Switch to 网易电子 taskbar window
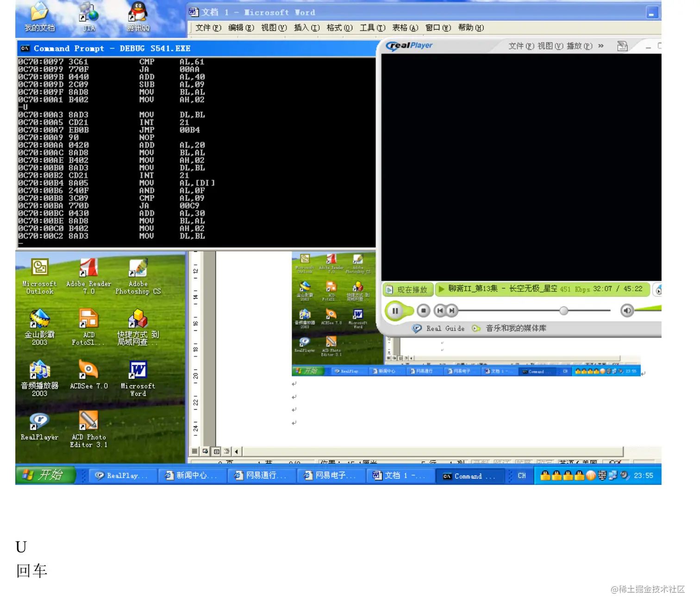 (331, 476)
